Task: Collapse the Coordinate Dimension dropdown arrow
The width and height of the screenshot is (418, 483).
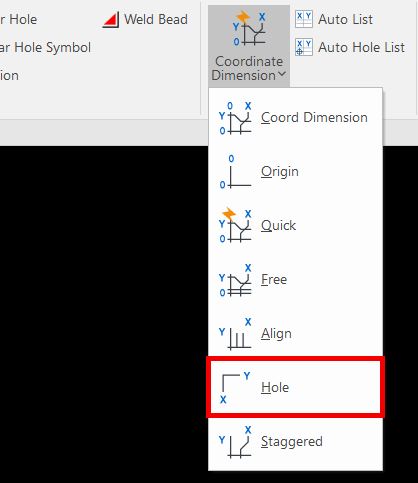Action: click(282, 74)
